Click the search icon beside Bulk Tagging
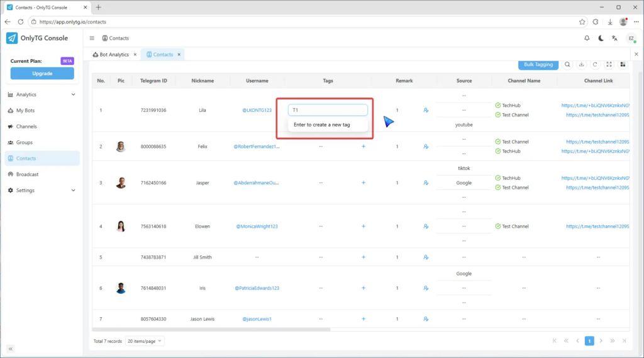Screen dimensions: 644x358 click(567, 64)
